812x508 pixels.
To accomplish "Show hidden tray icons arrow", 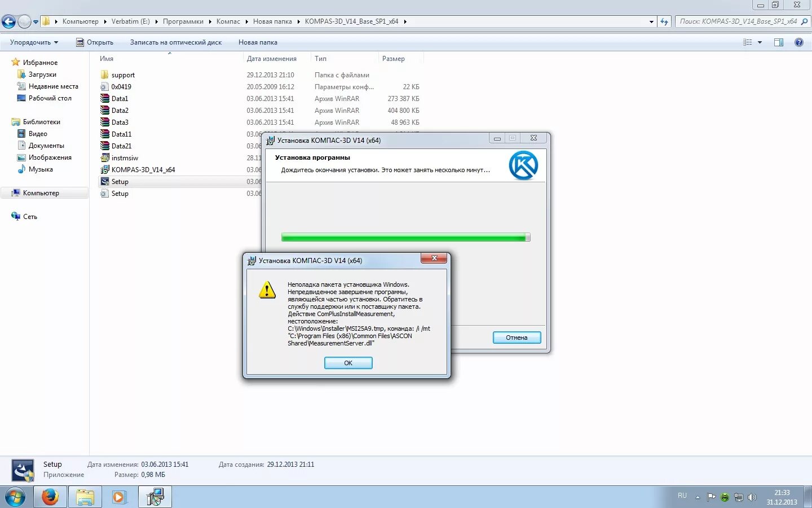I will [x=698, y=497].
